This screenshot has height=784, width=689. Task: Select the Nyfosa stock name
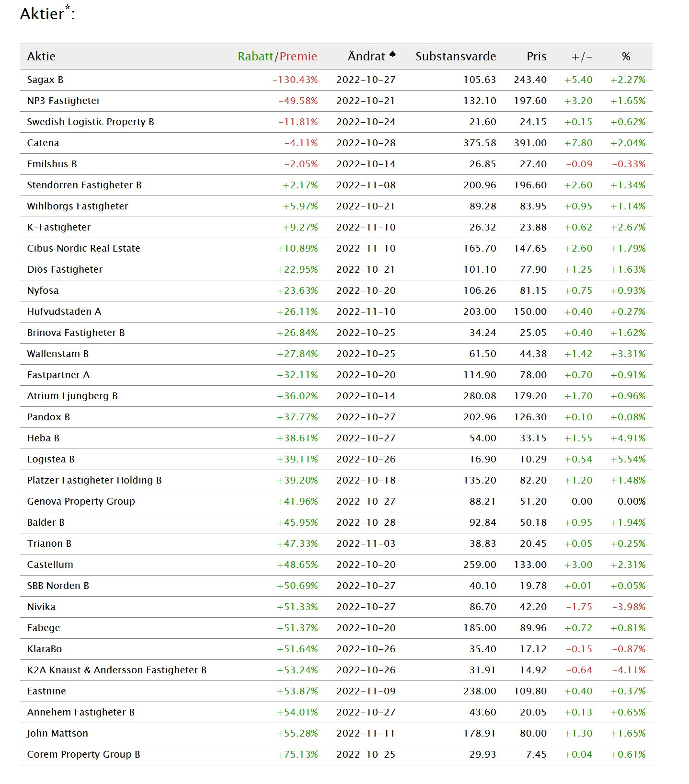tap(43, 290)
